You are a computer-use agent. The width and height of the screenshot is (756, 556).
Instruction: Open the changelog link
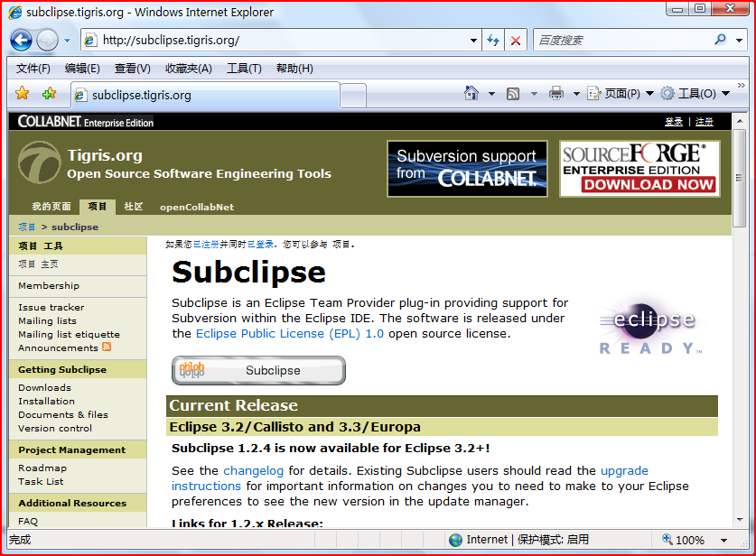(253, 471)
